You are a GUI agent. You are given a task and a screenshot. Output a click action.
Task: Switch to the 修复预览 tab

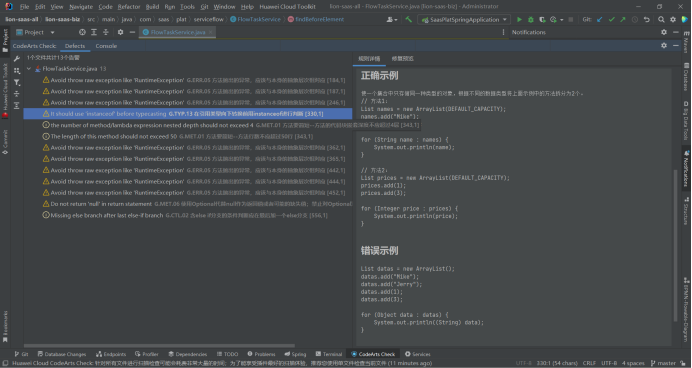point(402,59)
